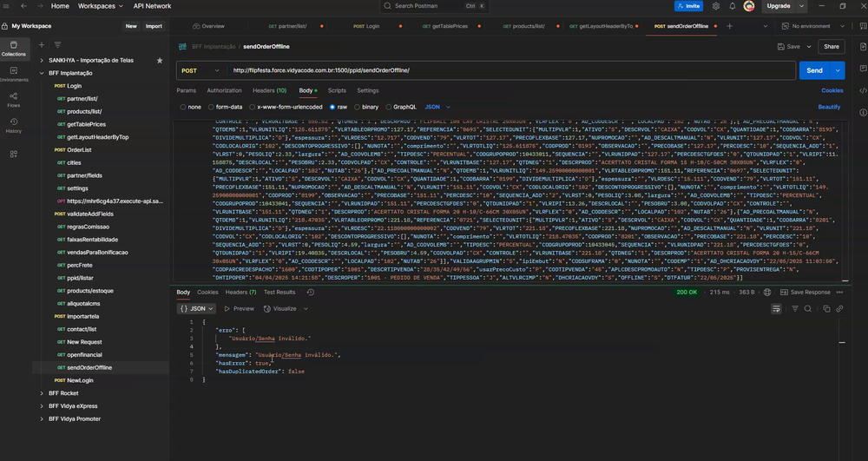Image resolution: width=868 pixels, height=461 pixels.
Task: Open the notifications bell
Action: [732, 6]
